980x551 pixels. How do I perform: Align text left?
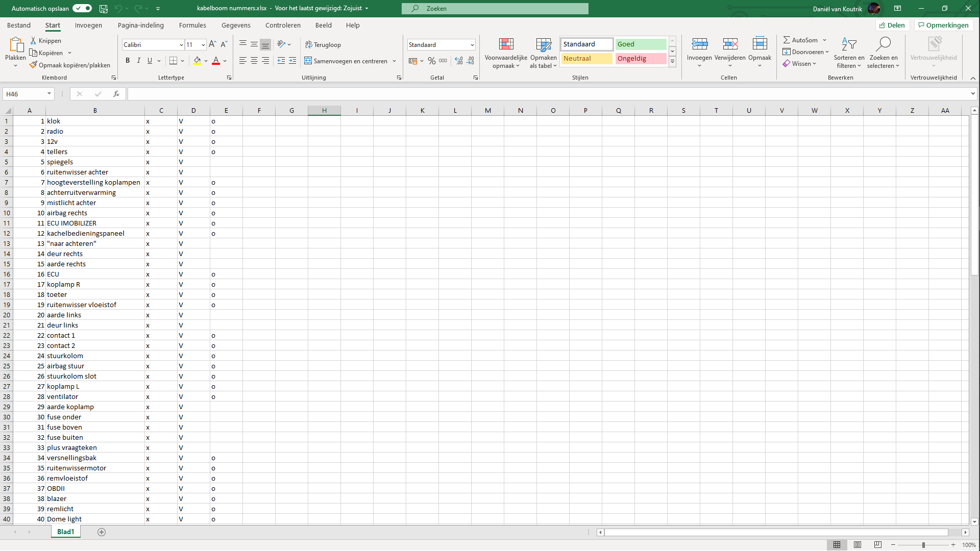pos(243,61)
